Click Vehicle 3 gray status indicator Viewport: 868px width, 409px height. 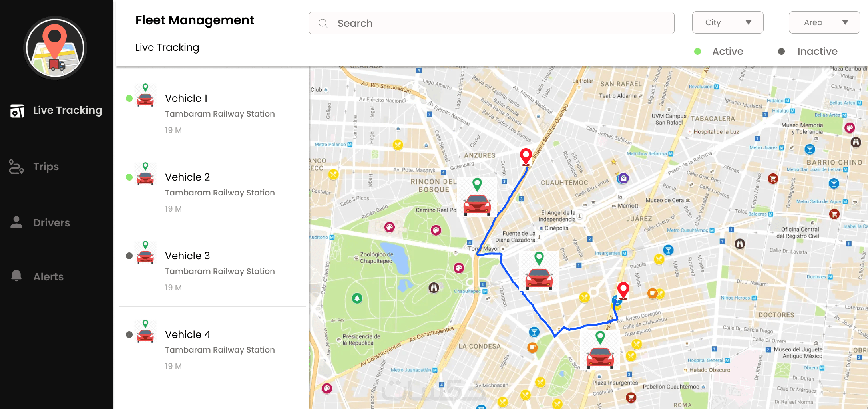129,256
